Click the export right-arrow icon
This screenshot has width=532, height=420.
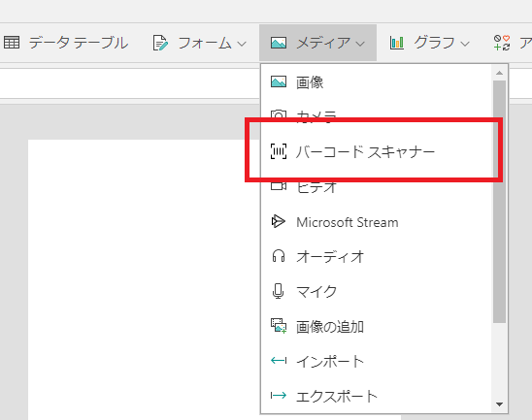[x=279, y=395]
